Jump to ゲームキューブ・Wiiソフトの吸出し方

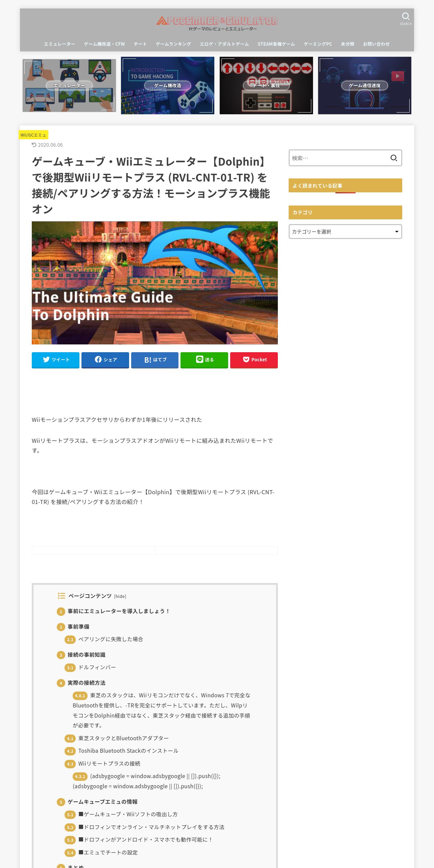tap(128, 814)
